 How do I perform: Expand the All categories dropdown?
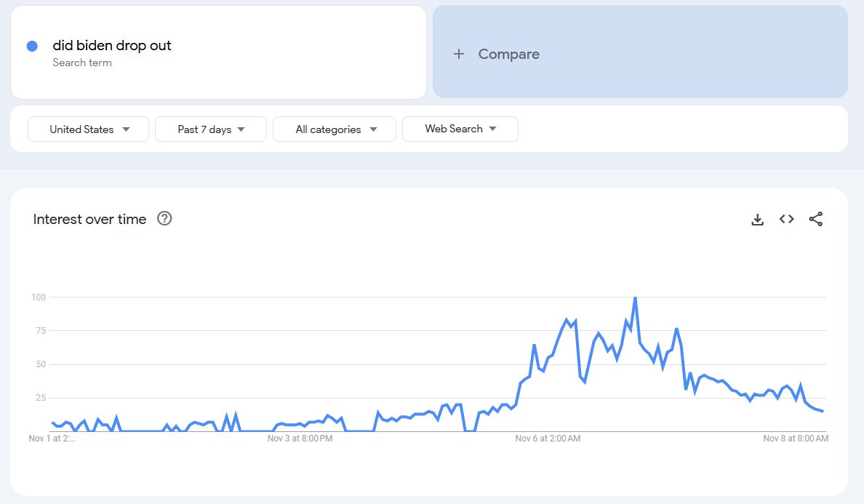(x=334, y=129)
